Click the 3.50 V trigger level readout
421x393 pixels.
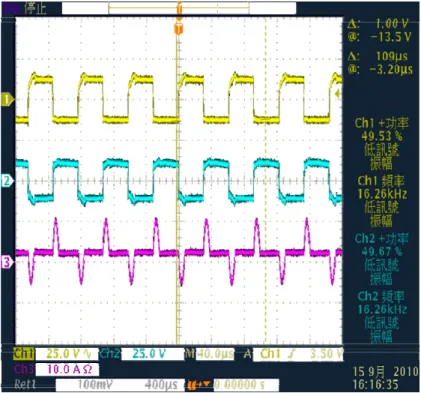(x=326, y=354)
